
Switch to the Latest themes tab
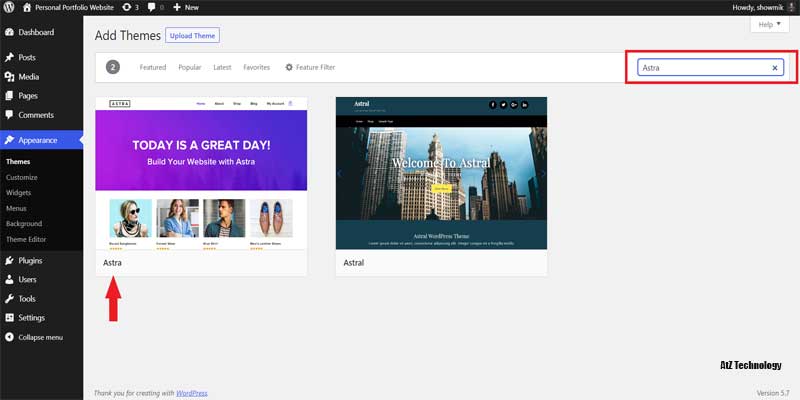222,67
